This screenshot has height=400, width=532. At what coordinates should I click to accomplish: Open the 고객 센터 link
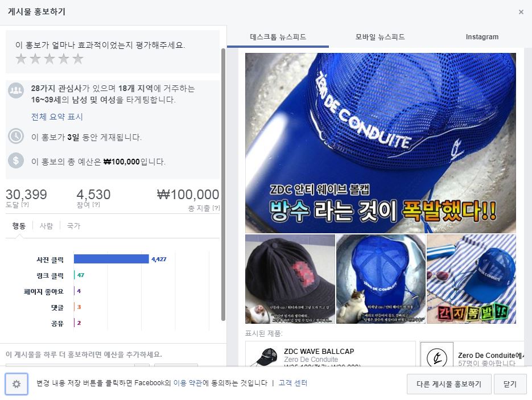pyautogui.click(x=293, y=383)
